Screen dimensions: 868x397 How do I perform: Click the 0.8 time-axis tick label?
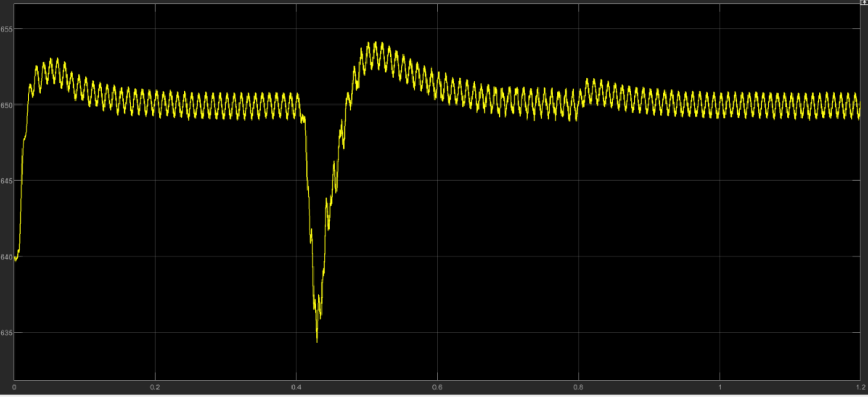[578, 387]
